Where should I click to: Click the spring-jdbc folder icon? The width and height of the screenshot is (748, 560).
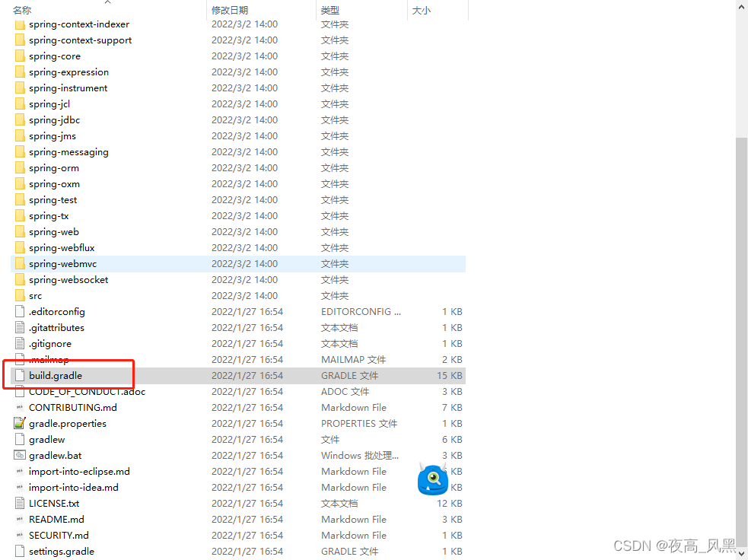tap(20, 120)
